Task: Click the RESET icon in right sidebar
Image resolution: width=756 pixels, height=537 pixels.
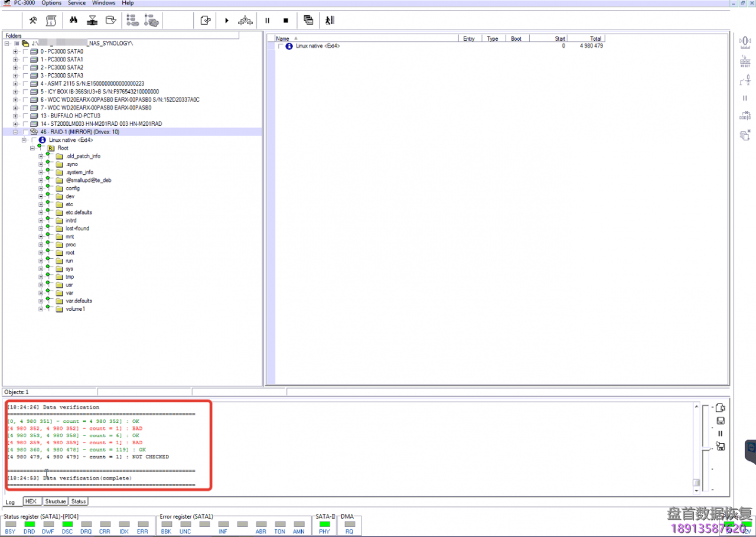Action: pyautogui.click(x=745, y=61)
